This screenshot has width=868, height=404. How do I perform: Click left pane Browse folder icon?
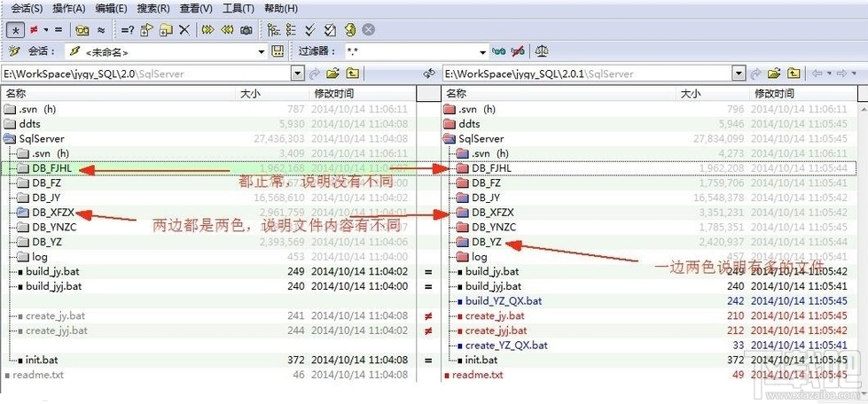[x=332, y=73]
